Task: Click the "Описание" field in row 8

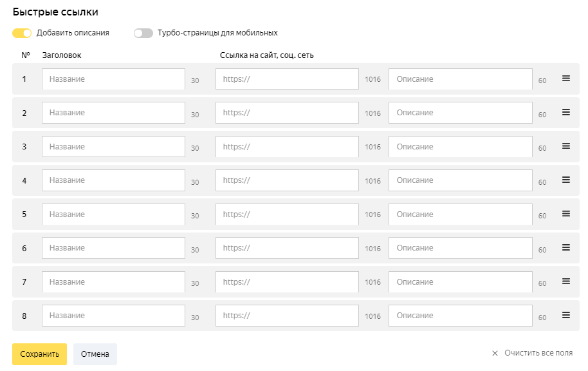Action: click(461, 316)
